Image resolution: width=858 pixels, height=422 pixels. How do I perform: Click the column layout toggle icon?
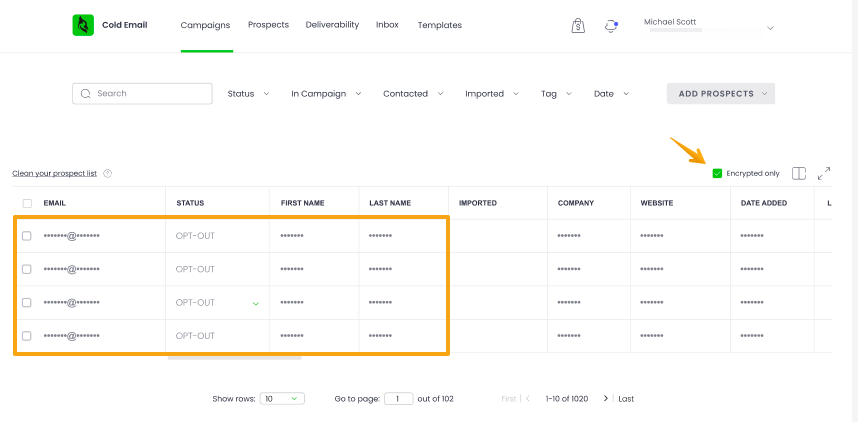(799, 173)
